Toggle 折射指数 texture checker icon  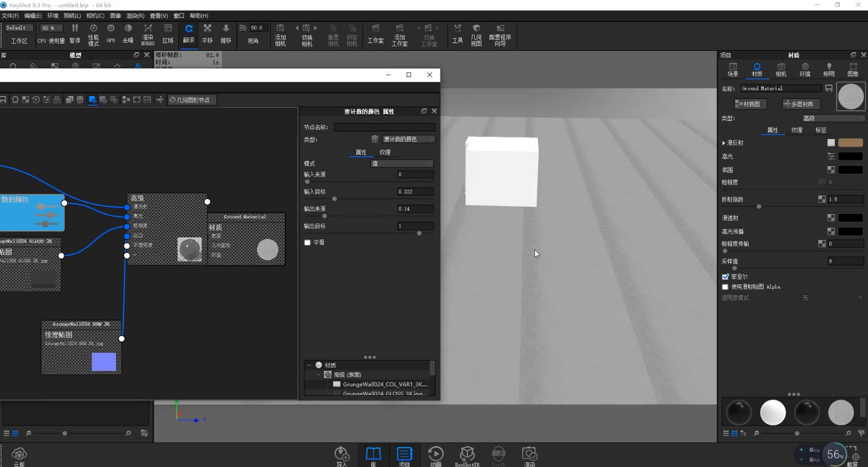coord(822,199)
